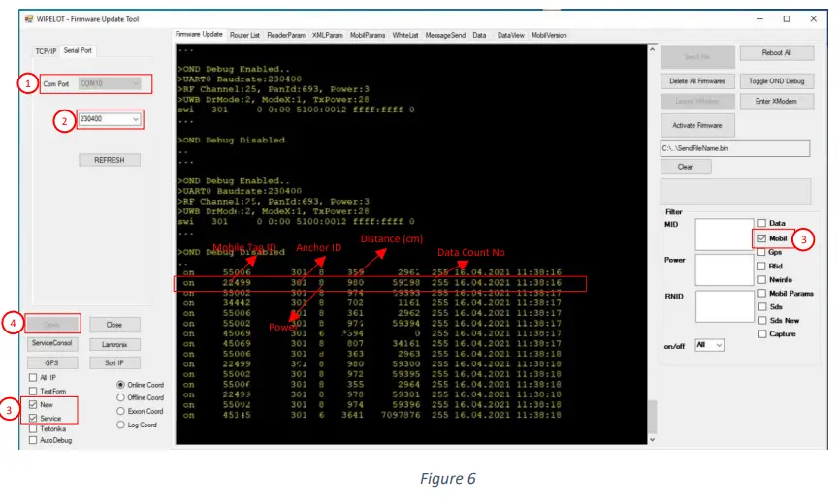Uncheck the Service checkbox
The width and height of the screenshot is (838, 504).
33,418
